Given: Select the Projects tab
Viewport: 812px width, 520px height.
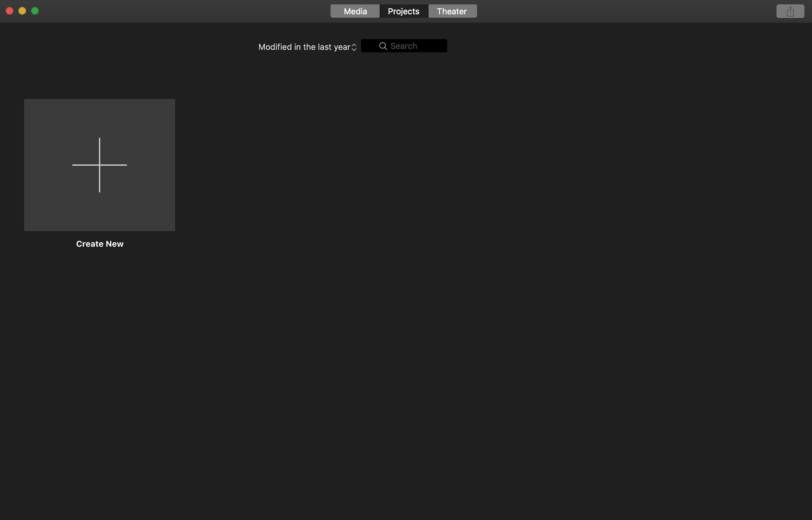Looking at the screenshot, I should [x=403, y=11].
